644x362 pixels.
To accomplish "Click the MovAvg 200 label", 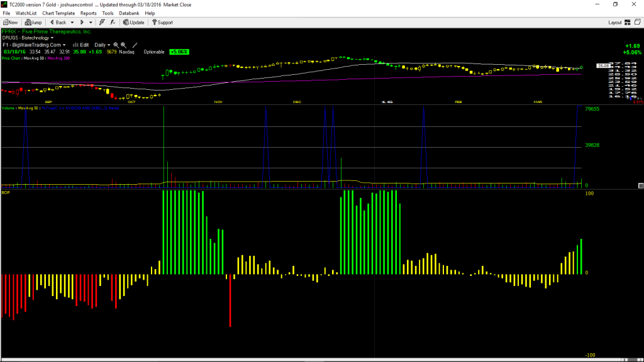I will [x=58, y=58].
